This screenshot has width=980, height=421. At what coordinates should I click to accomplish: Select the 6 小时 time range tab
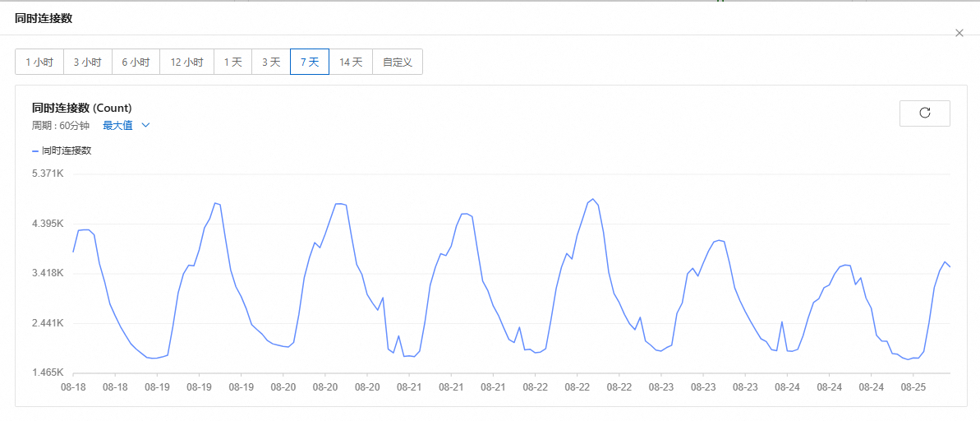[x=136, y=62]
